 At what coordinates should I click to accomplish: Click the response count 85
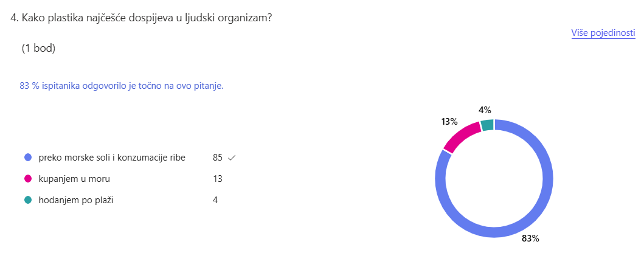point(218,158)
